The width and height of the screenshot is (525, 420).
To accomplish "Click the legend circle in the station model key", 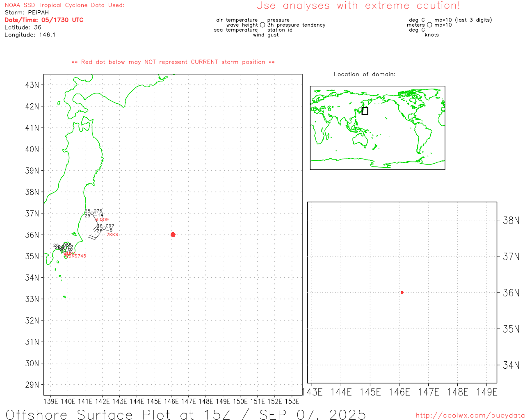I will 262,25.
